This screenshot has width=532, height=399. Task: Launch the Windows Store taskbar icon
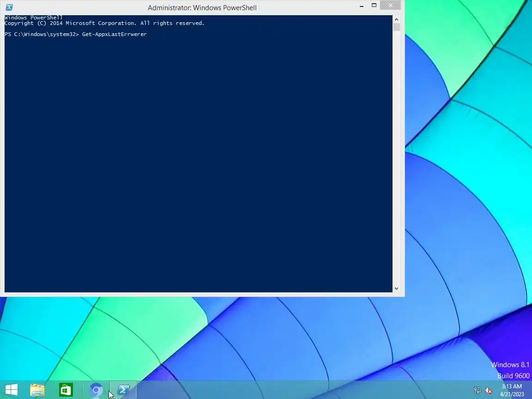[66, 390]
